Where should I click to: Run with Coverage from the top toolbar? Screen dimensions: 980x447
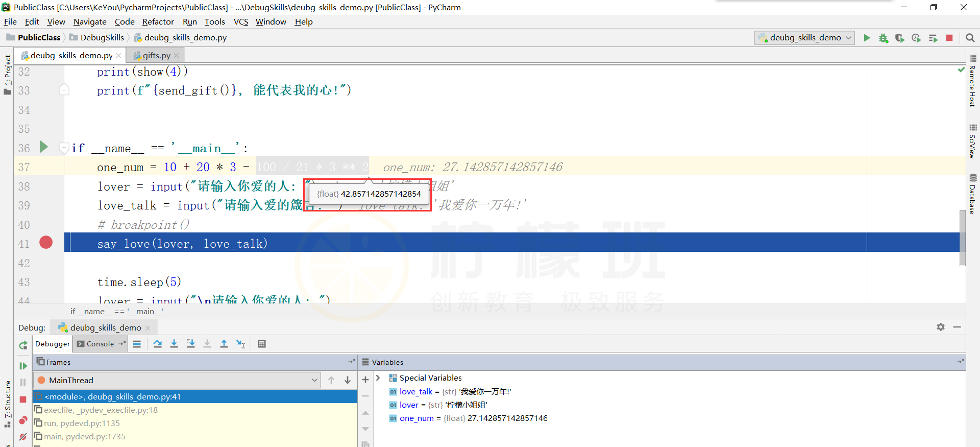click(x=899, y=38)
